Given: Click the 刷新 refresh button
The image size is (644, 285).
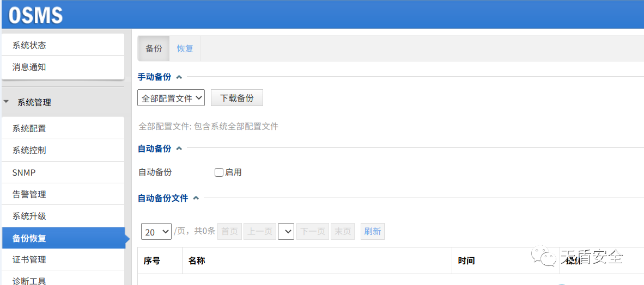Looking at the screenshot, I should [x=373, y=231].
